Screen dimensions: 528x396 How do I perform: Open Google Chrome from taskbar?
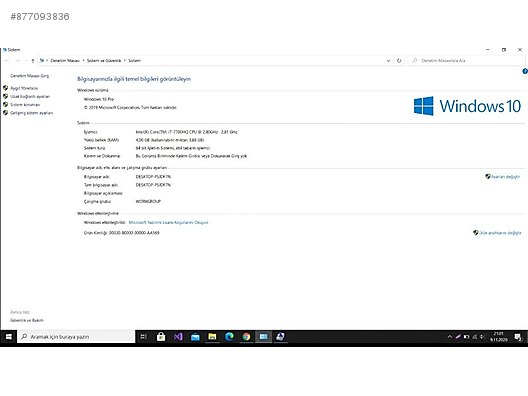[246, 336]
